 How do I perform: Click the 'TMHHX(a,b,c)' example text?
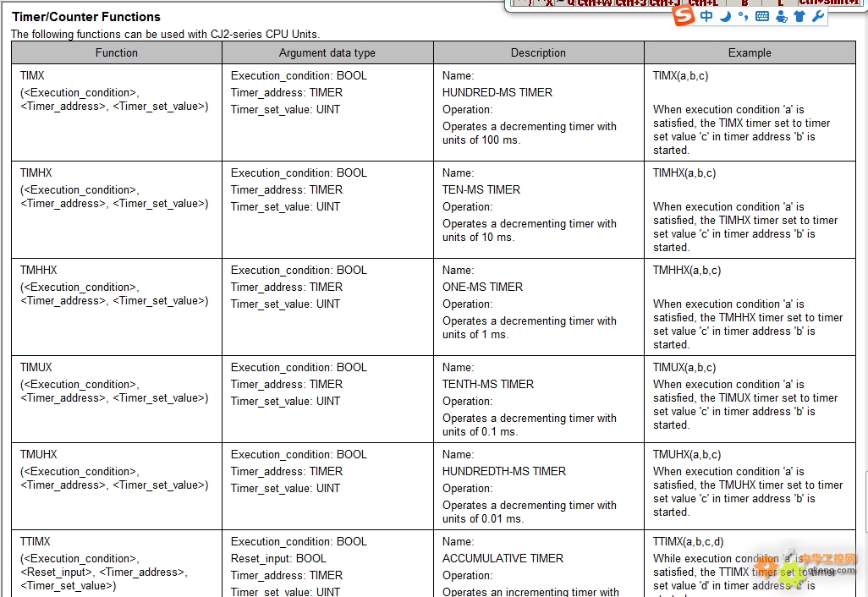[687, 270]
